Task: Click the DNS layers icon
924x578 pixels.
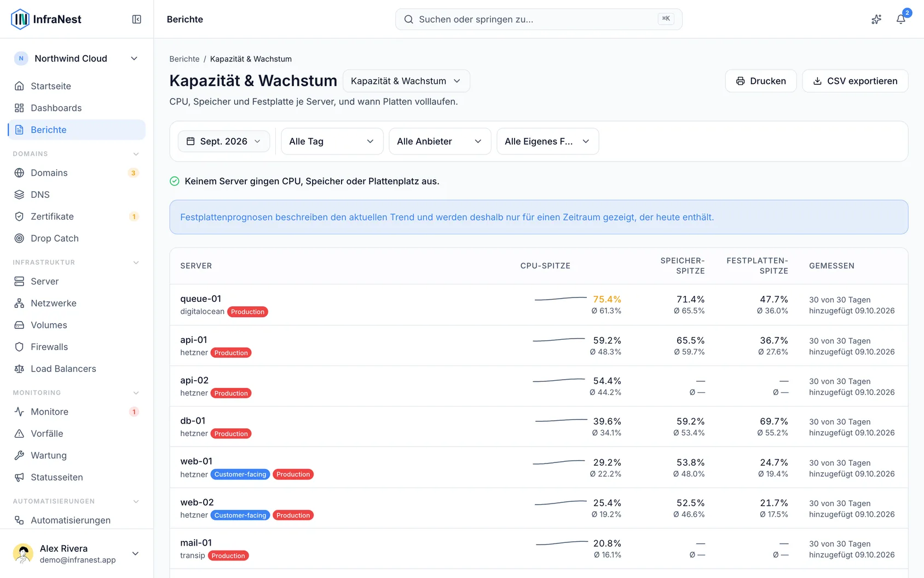Action: (19, 194)
